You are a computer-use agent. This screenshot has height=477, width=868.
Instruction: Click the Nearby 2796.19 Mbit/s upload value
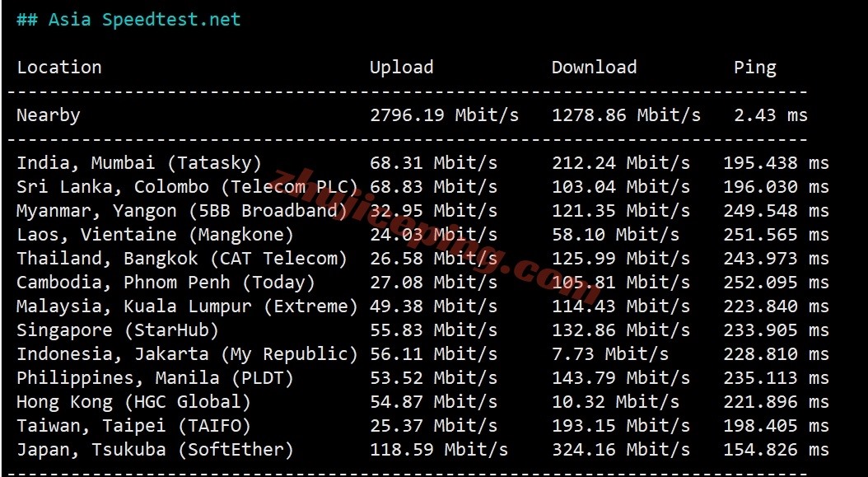(444, 115)
